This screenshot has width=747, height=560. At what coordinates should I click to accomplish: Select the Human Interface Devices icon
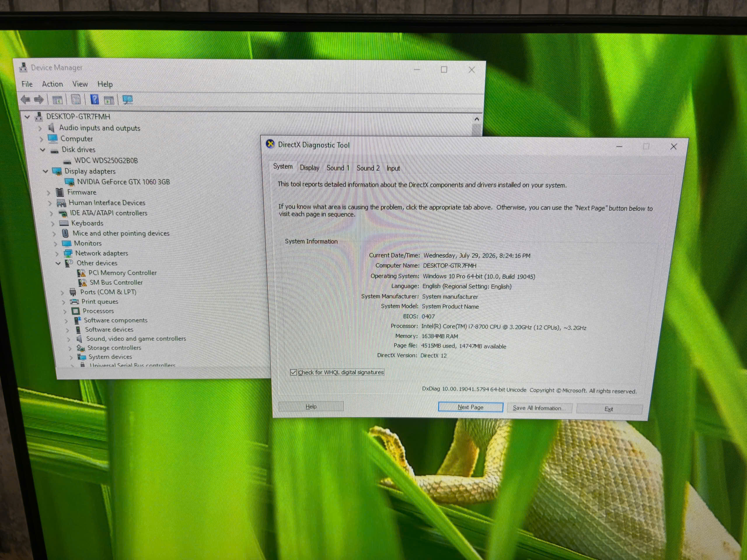(61, 203)
